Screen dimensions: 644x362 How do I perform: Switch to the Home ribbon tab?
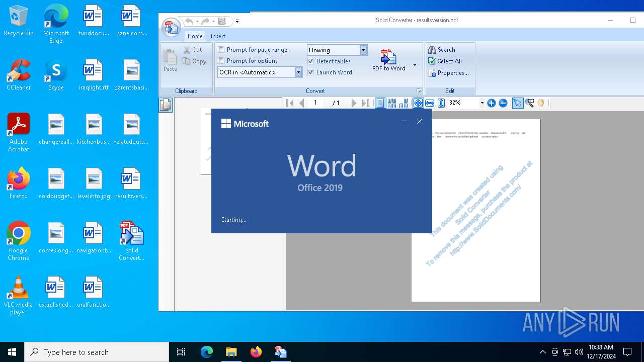point(195,36)
